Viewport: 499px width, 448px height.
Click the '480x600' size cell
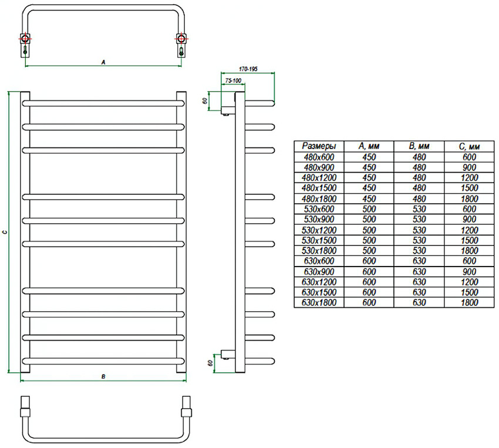(319, 157)
